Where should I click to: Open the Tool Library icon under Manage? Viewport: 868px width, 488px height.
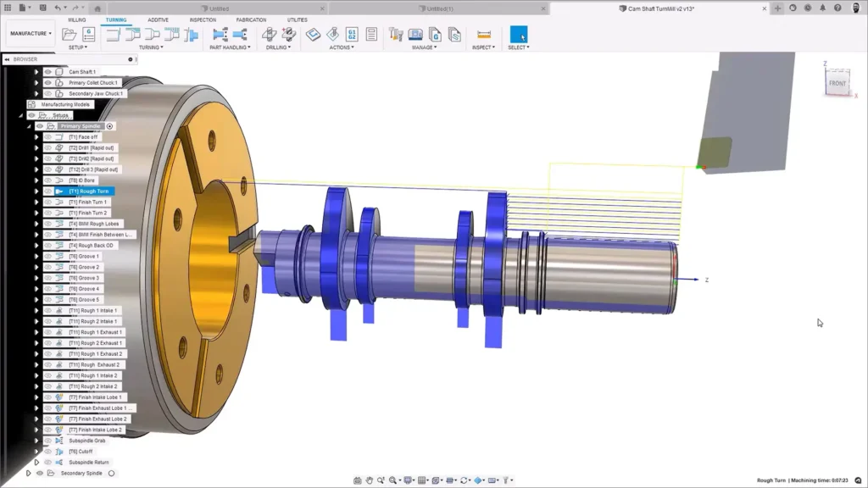[395, 35]
